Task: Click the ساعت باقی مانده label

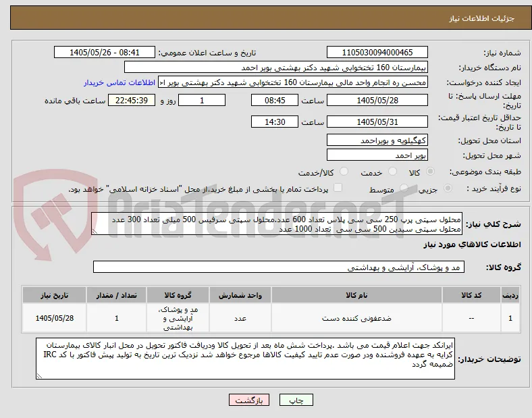Action: (75, 101)
